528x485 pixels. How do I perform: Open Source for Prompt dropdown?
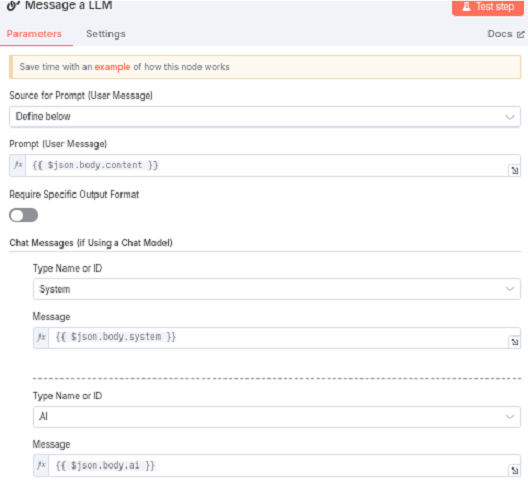[x=265, y=117]
